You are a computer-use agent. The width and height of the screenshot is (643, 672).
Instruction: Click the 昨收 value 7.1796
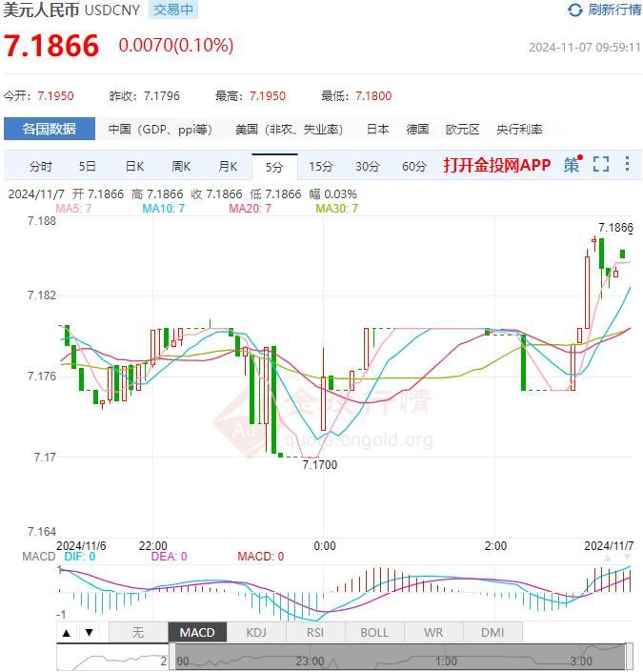(x=162, y=96)
